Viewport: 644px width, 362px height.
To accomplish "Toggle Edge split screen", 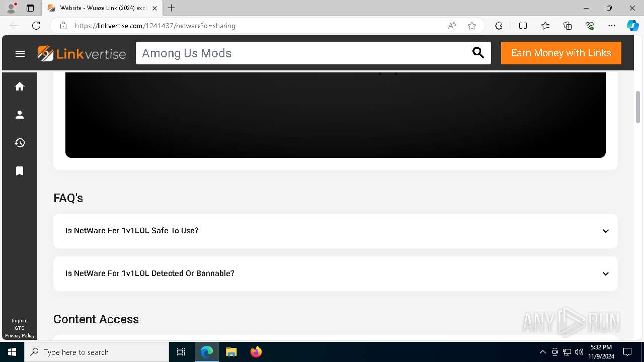I will click(523, 26).
